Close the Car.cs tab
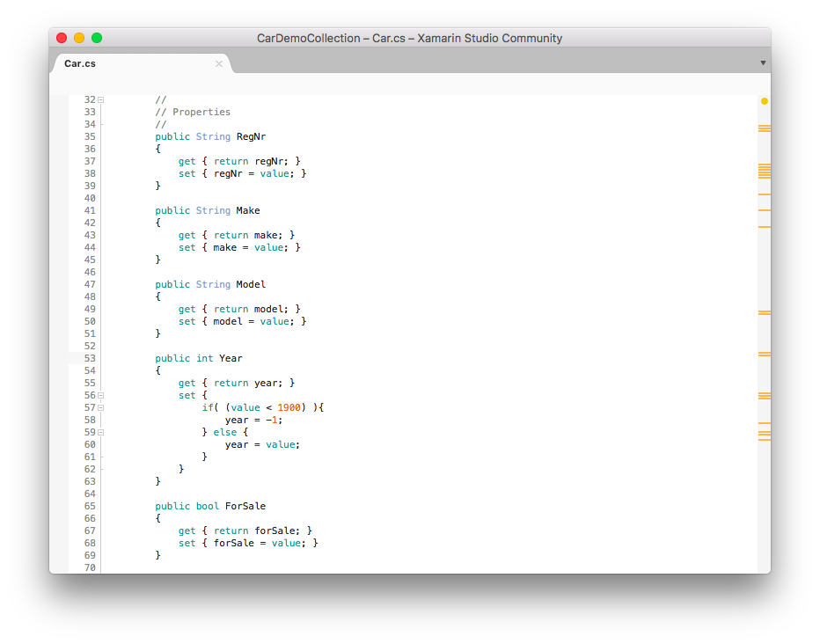The width and height of the screenshot is (820, 644). (x=219, y=63)
